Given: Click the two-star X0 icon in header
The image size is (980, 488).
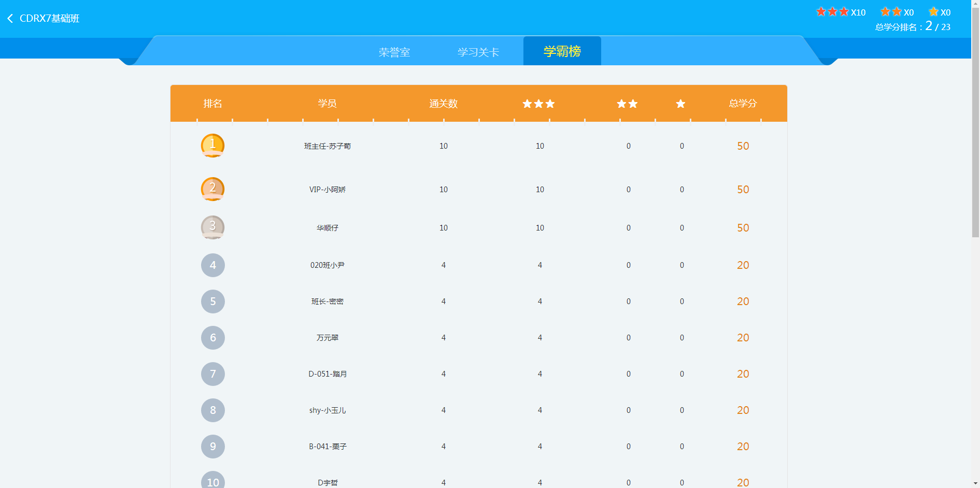Looking at the screenshot, I should 891,12.
